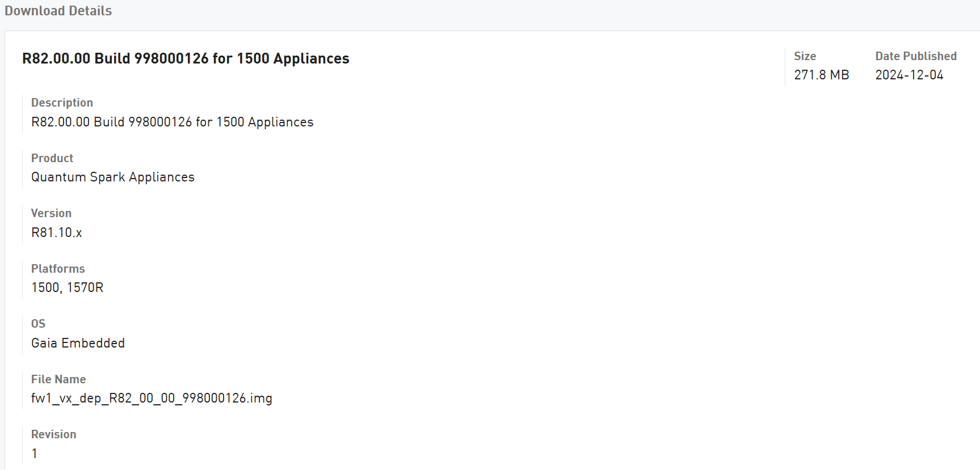
Task: Click the Product field label
Action: [52, 158]
